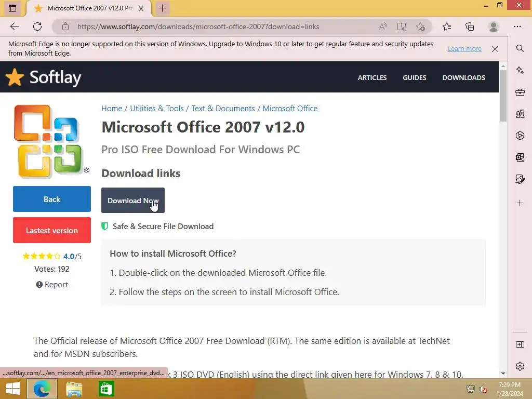
Task: Open sidebar Microsoft 365 icon
Action: tap(520, 136)
